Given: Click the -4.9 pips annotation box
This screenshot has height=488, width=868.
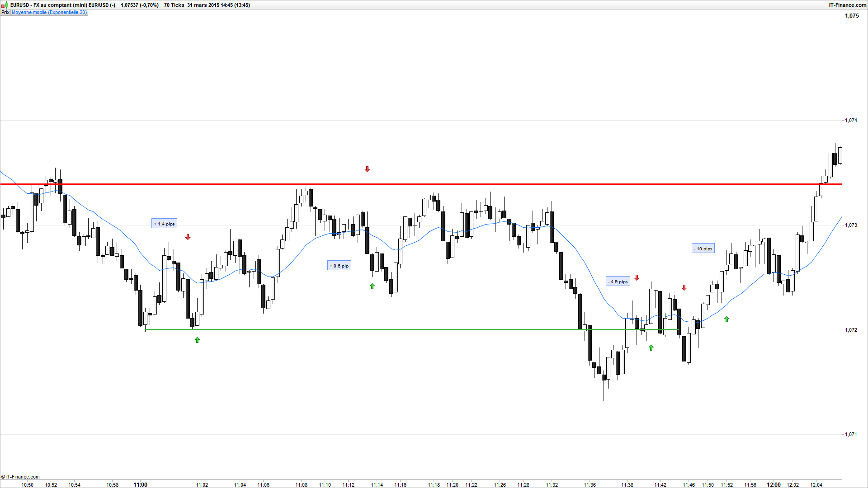Looking at the screenshot, I should pyautogui.click(x=618, y=282).
